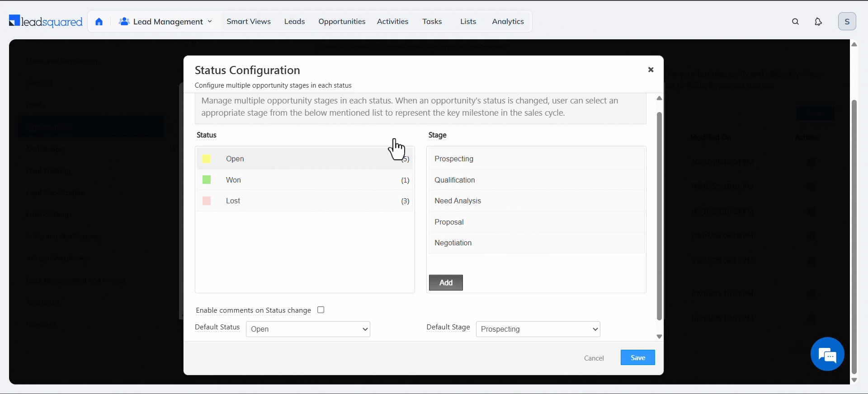Viewport: 868px width, 394px height.
Task: Click the home icon in navbar
Action: 99,22
